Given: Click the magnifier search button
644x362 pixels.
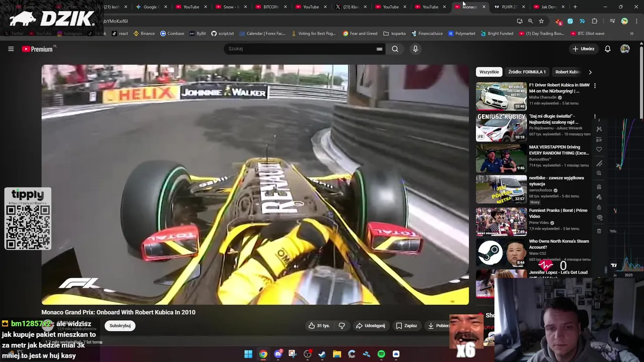Looking at the screenshot, I should pos(395,49).
